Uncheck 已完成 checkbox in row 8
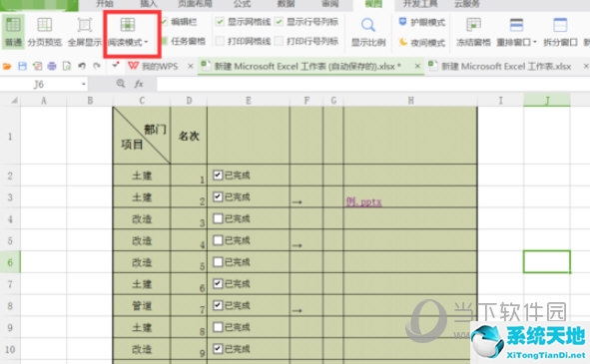Image resolution: width=590 pixels, height=364 pixels. pos(218,305)
